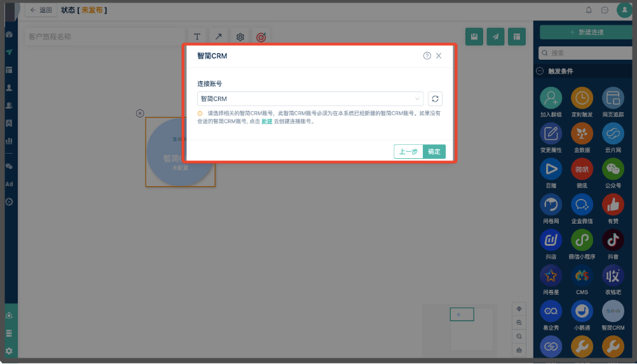Pick the 变更属性 edit trigger
Screen dimensions: 637x364
[x=551, y=133]
